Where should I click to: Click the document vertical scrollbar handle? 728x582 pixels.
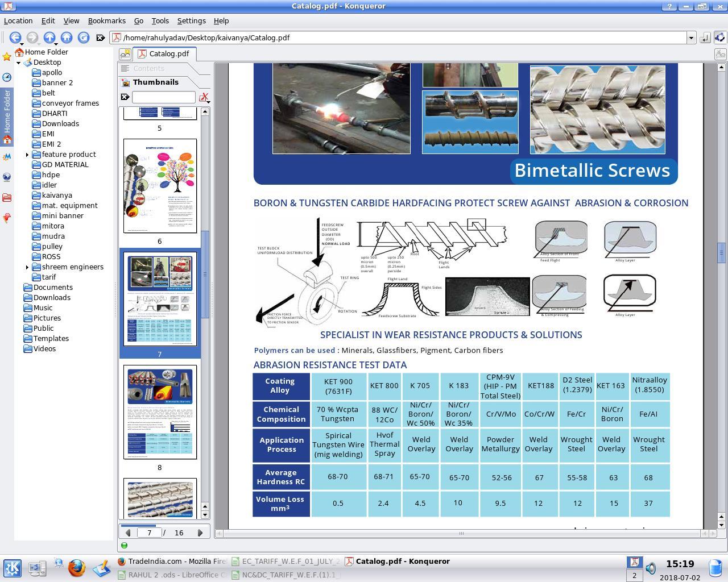tap(721, 252)
